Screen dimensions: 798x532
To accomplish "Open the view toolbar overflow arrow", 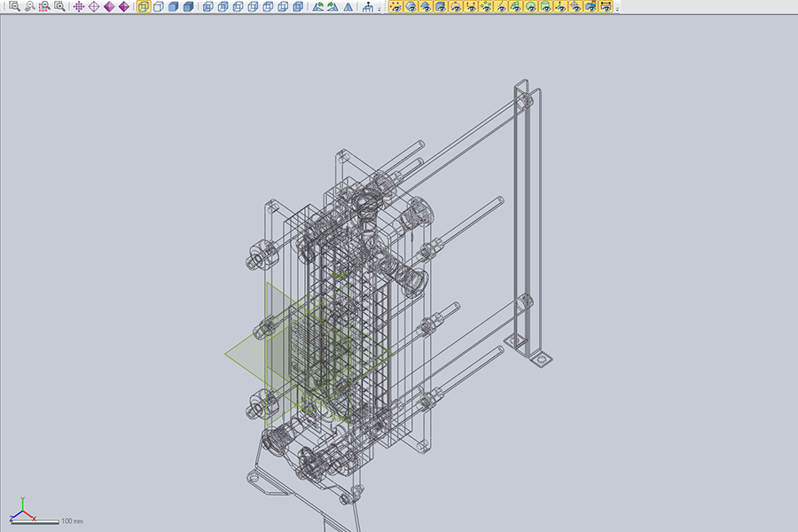I will [x=379, y=9].
